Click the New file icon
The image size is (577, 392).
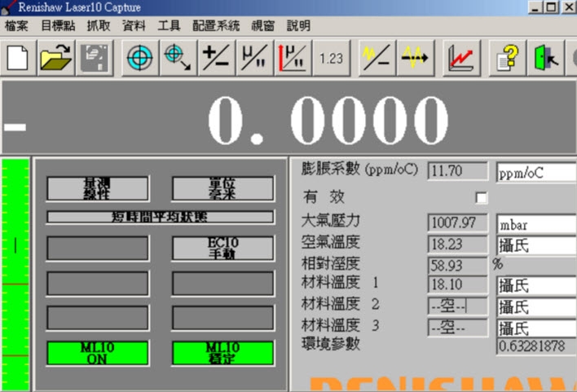click(x=18, y=58)
